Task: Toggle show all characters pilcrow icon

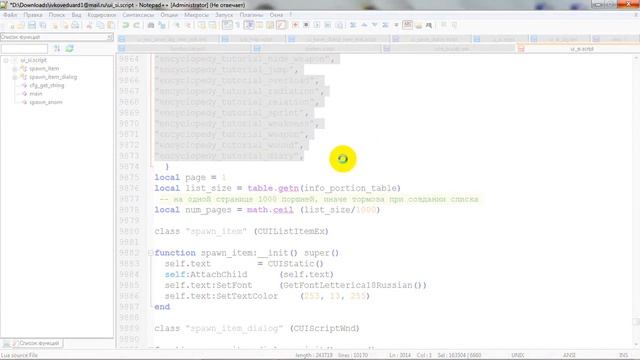Action: [238, 25]
